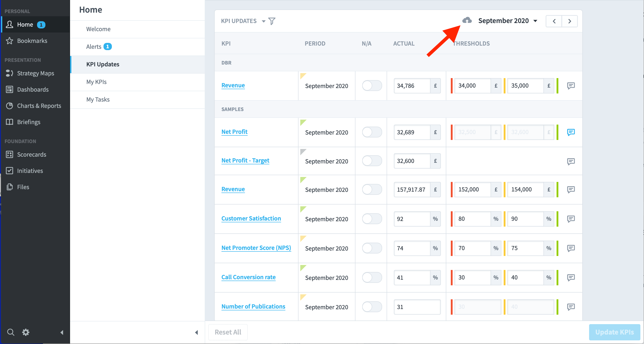Image resolution: width=644 pixels, height=344 pixels.
Task: Click red threshold field 34,000
Action: [x=472, y=86]
